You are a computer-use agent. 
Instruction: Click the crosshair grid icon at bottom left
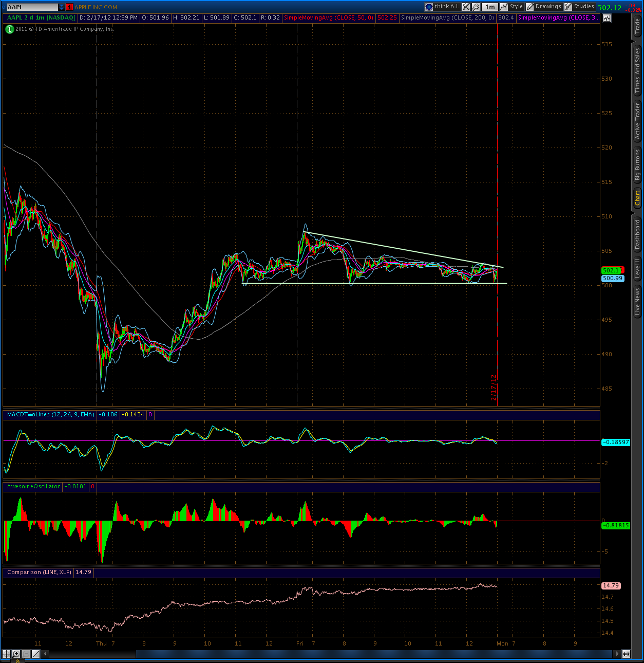click(6, 654)
